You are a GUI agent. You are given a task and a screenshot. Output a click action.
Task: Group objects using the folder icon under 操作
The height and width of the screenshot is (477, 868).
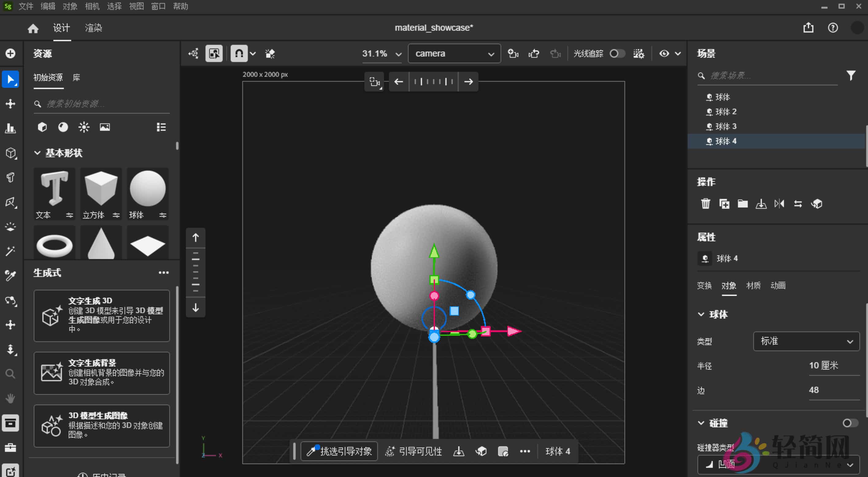743,204
